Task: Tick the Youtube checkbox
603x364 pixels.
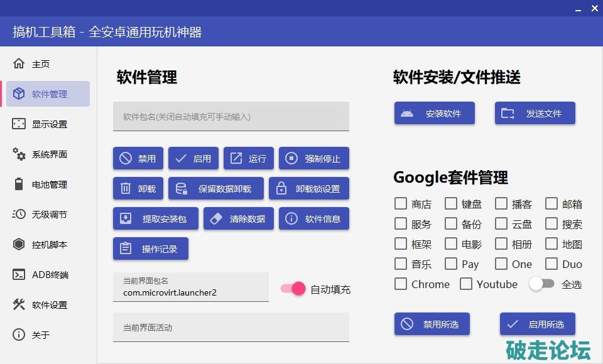Action: [466, 284]
